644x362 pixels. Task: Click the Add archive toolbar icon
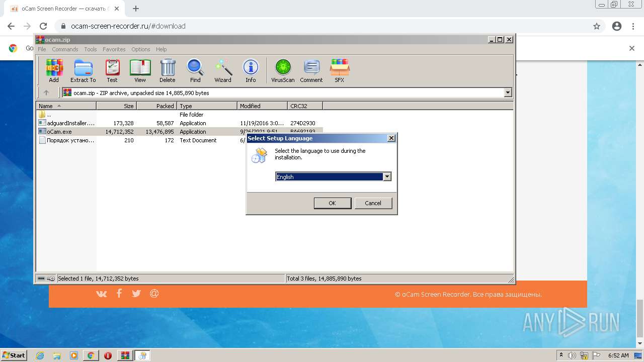tap(54, 71)
